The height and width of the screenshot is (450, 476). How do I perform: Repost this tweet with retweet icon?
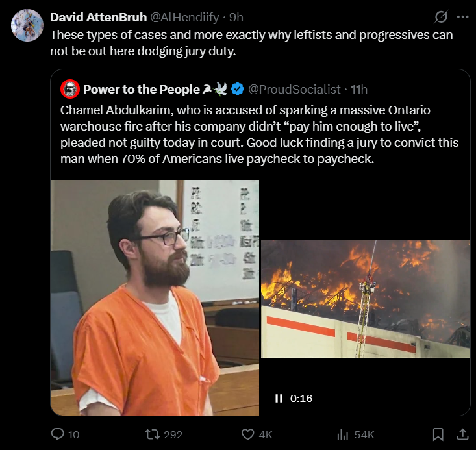153,434
